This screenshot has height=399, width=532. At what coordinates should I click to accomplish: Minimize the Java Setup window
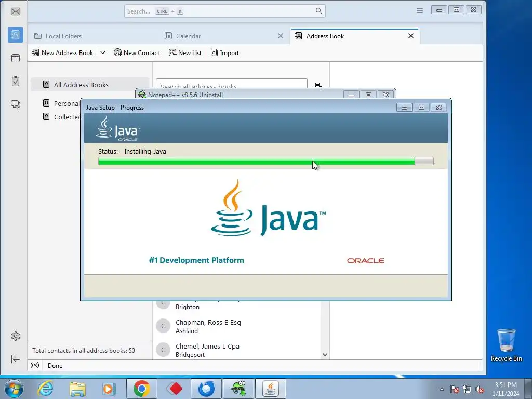click(404, 107)
